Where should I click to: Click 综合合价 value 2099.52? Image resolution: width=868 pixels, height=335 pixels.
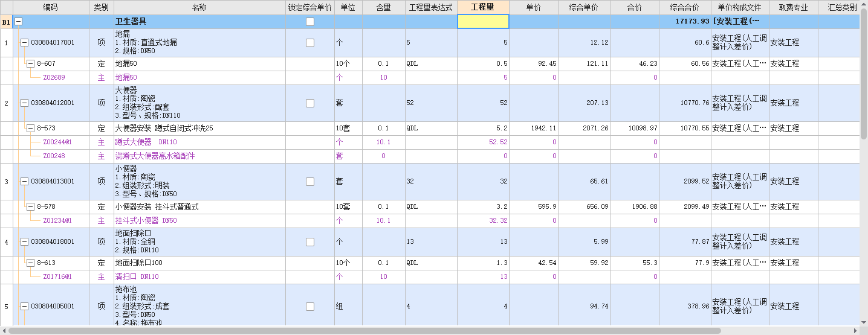tap(696, 181)
